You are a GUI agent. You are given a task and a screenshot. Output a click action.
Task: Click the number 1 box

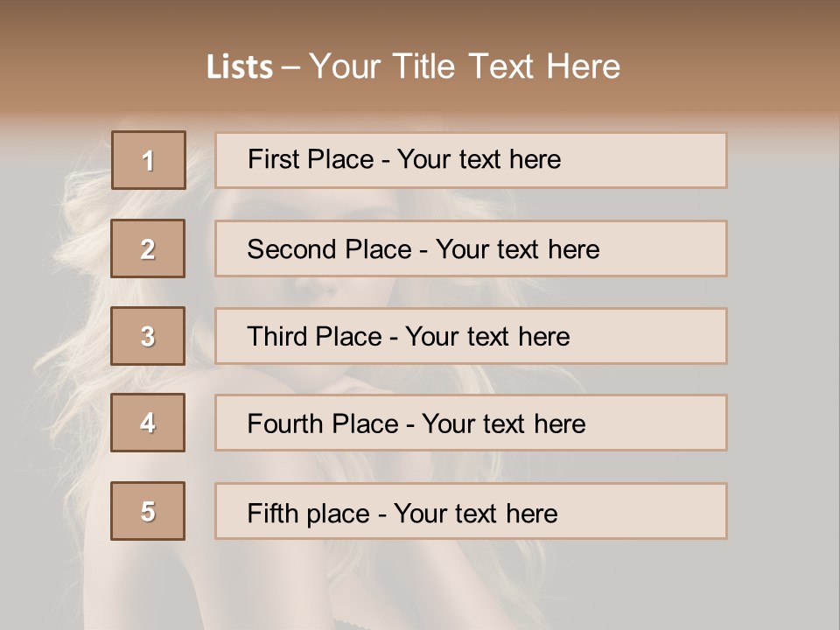[149, 160]
